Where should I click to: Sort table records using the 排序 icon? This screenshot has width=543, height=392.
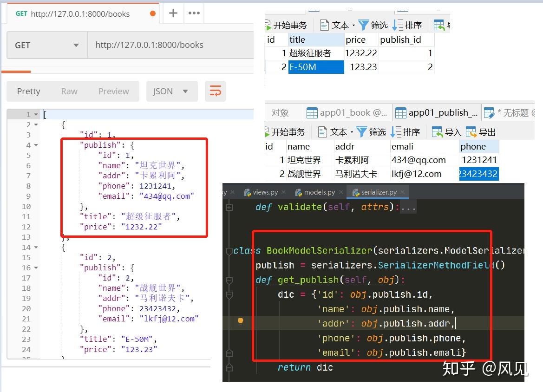pyautogui.click(x=406, y=131)
